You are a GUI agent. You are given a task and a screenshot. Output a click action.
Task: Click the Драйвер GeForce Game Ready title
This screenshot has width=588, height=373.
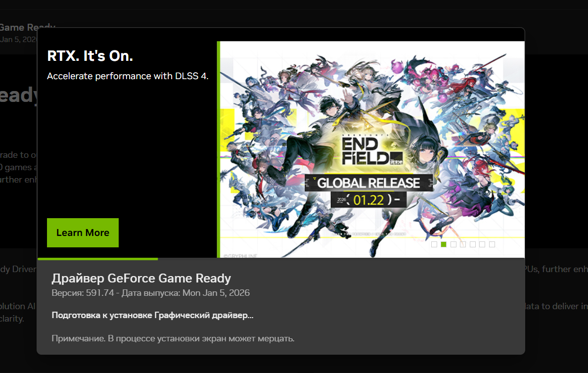[141, 279]
